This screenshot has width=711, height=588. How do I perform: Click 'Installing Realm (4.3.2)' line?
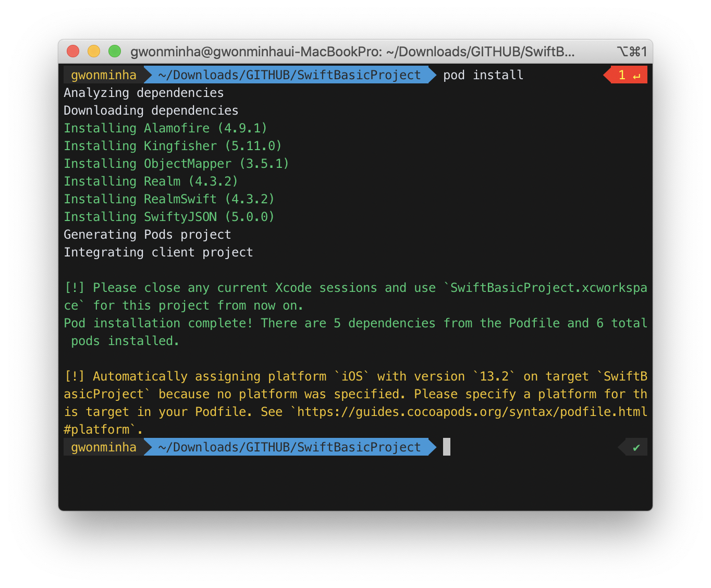pyautogui.click(x=151, y=181)
